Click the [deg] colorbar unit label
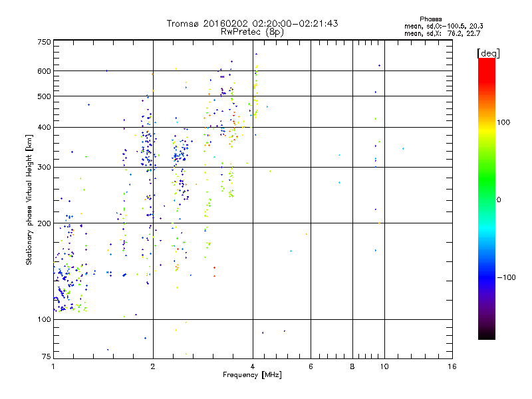 488,53
